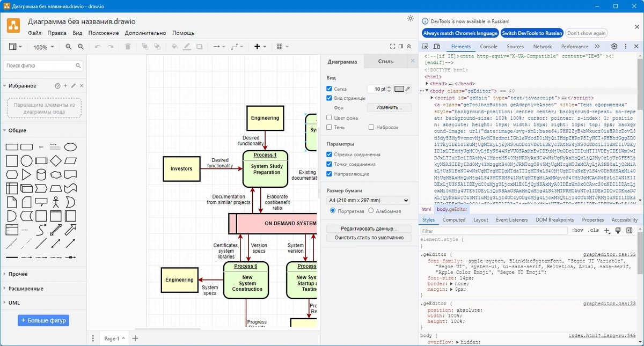This screenshot has height=346, width=644.
Task: Zoom out with the magnifier minus icon
Action: 80,47
